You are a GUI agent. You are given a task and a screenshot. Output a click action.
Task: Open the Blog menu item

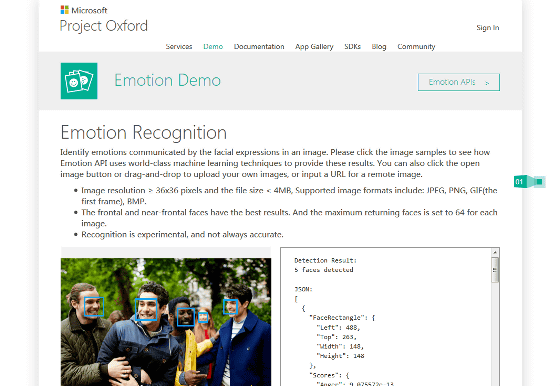pos(379,46)
